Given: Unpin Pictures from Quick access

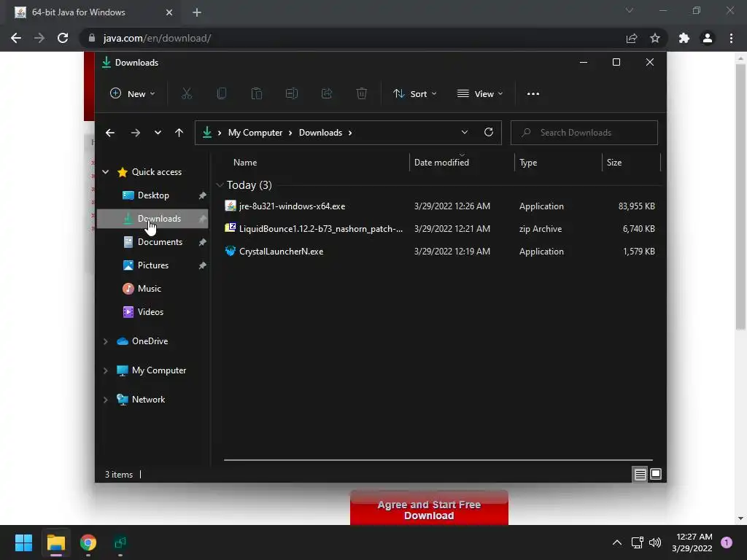Looking at the screenshot, I should coord(203,265).
